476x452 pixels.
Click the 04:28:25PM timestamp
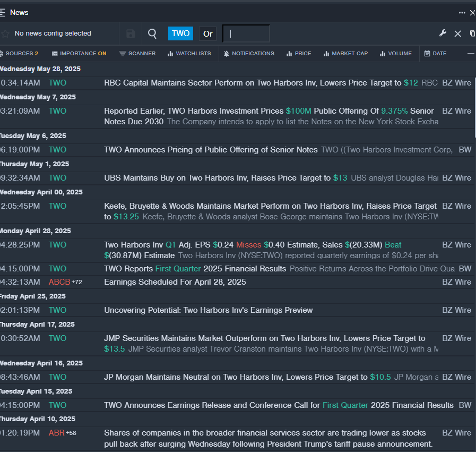(x=20, y=245)
